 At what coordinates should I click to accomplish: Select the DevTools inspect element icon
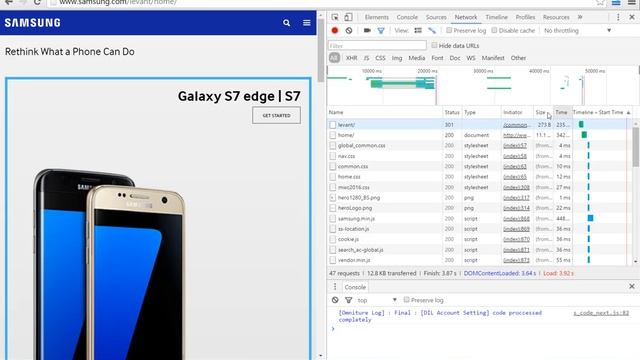click(x=335, y=17)
